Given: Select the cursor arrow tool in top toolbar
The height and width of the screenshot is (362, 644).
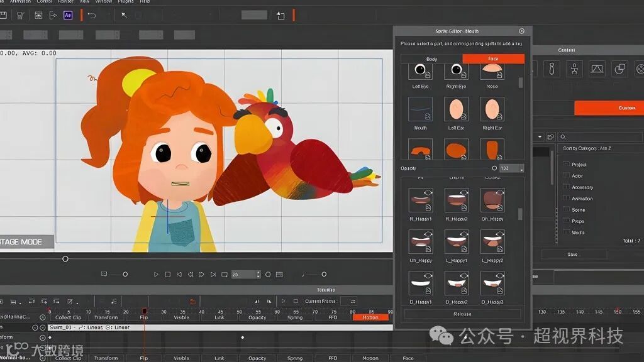Looking at the screenshot, I should coord(124,16).
